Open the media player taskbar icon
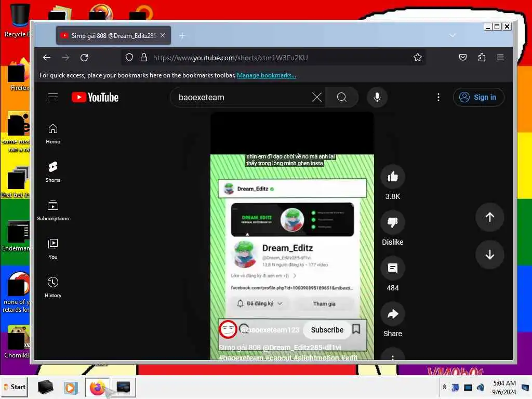This screenshot has width=532, height=399. (71, 388)
